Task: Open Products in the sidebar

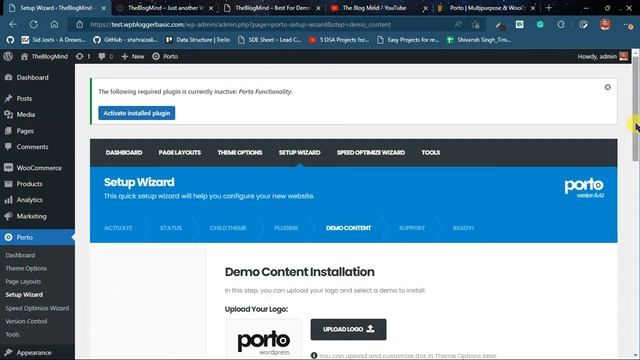Action: (x=29, y=184)
